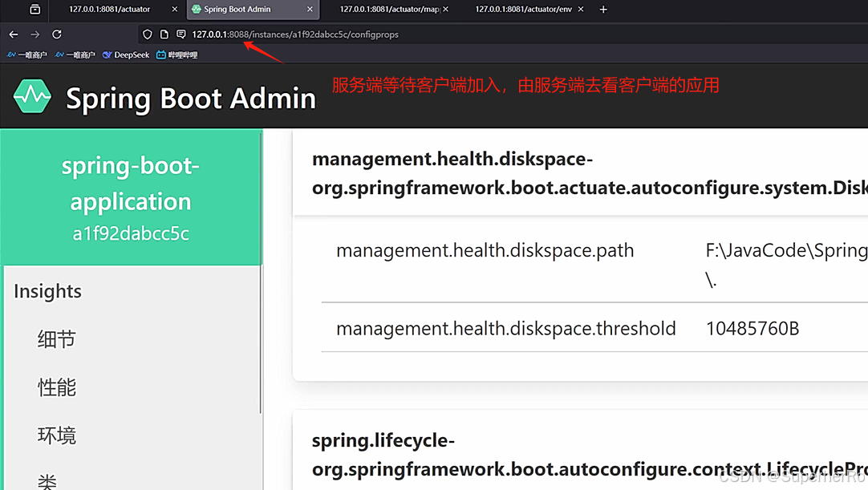868x490 pixels.
Task: Click the spring.lifecycle panel heading
Action: pyautogui.click(x=590, y=455)
